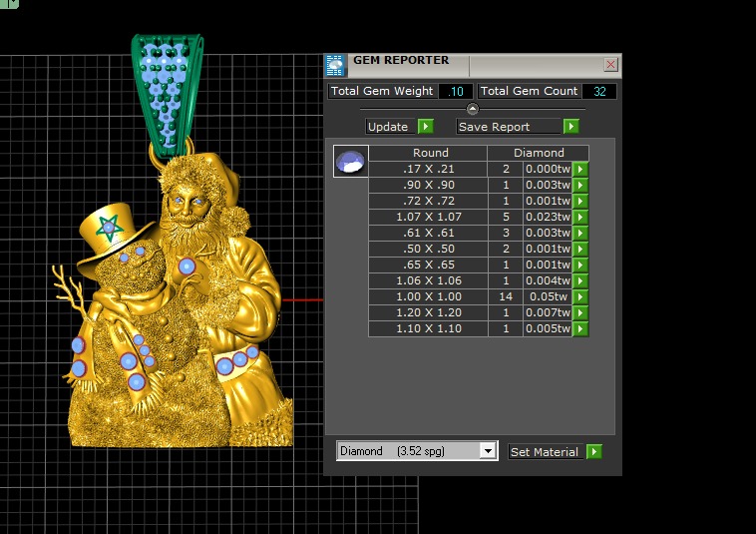Click the 0.005tw weight cell

(x=548, y=328)
